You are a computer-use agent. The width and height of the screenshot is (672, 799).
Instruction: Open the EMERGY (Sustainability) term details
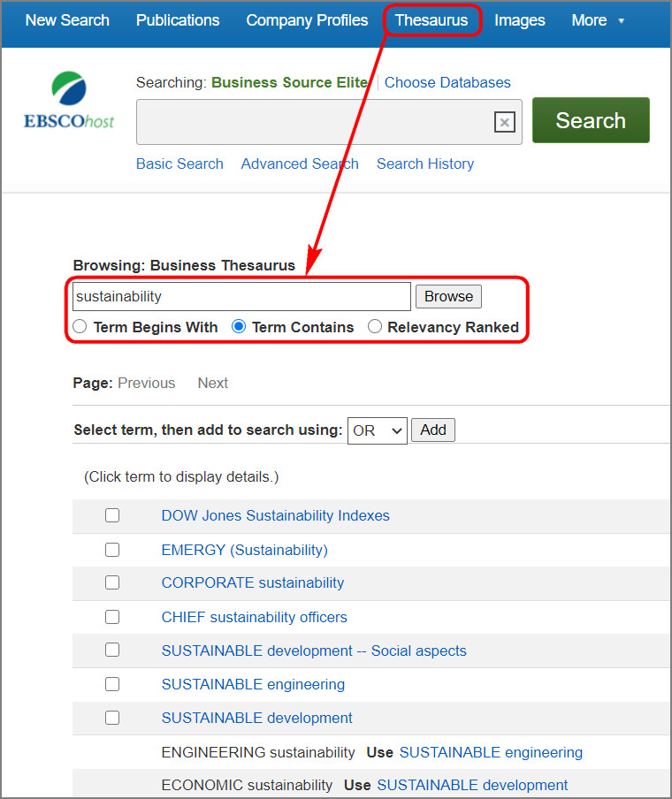245,551
